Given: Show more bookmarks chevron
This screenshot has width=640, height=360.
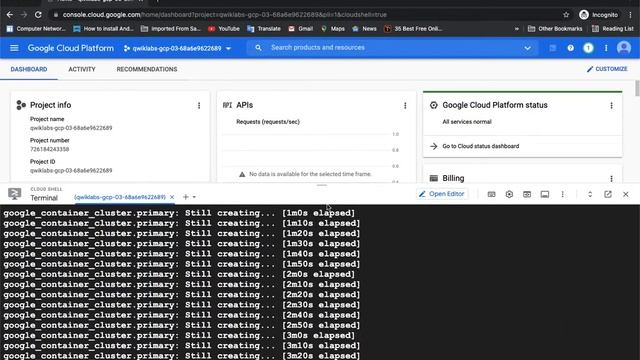Looking at the screenshot, I should (x=516, y=29).
